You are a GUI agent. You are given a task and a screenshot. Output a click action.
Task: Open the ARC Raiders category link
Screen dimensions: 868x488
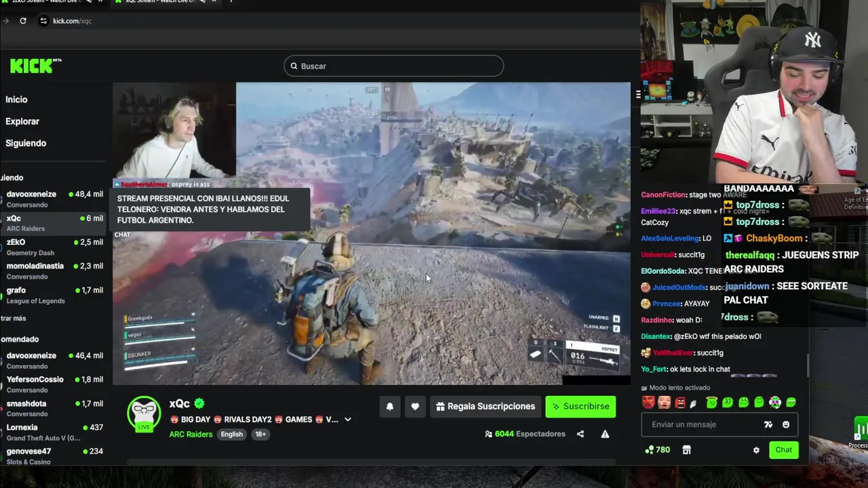tap(191, 434)
